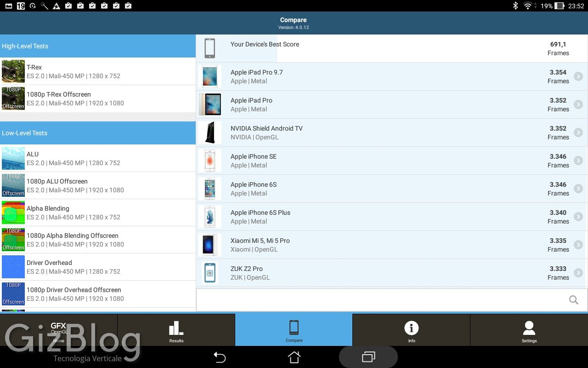Select the Alpha Blending test icon
Viewport: 588px width, 368px height.
[13, 213]
